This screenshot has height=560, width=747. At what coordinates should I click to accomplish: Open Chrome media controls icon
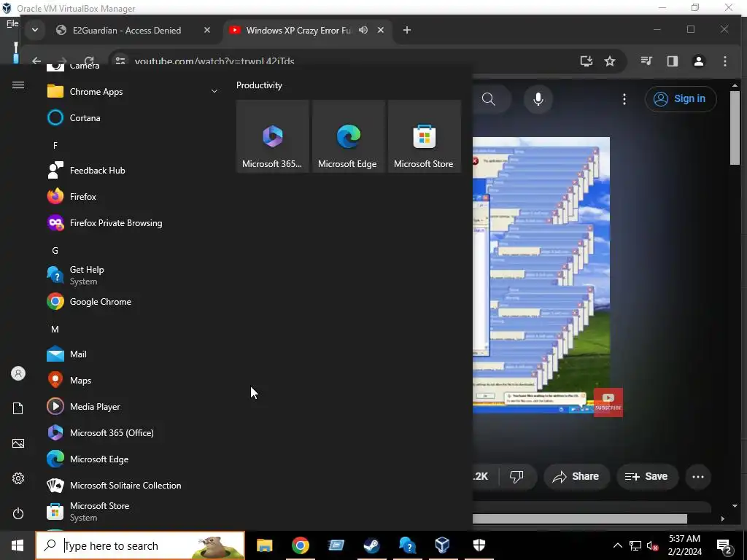click(646, 61)
